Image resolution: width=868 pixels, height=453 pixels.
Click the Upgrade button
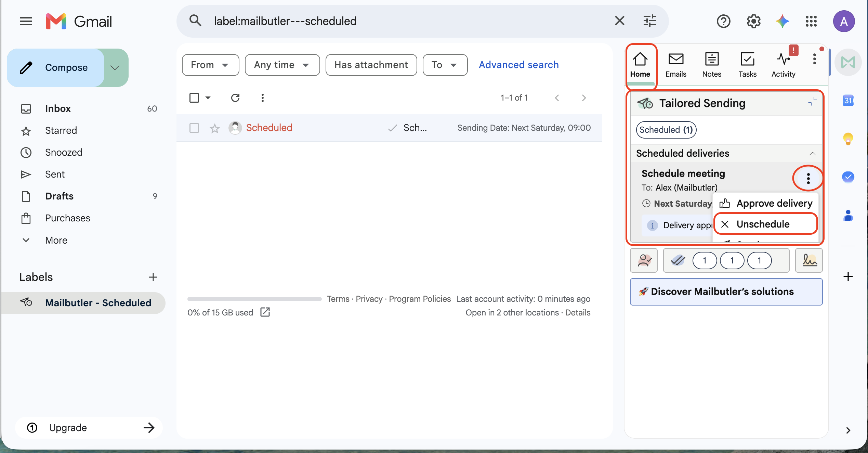click(x=89, y=428)
